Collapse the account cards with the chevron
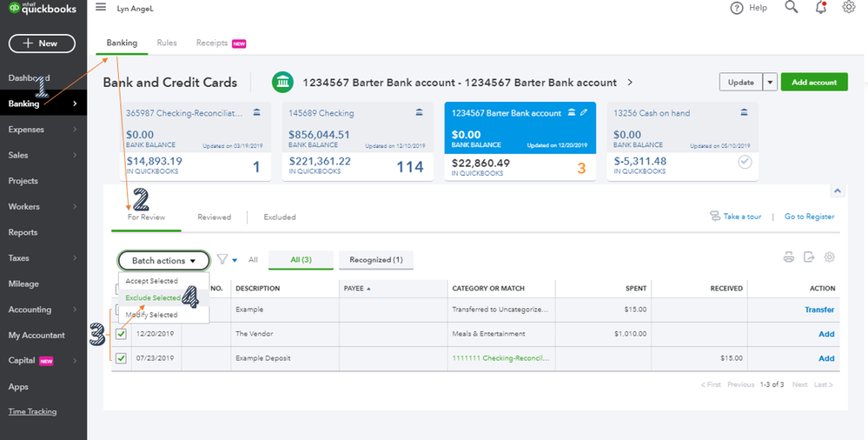This screenshot has width=868, height=440. (838, 191)
